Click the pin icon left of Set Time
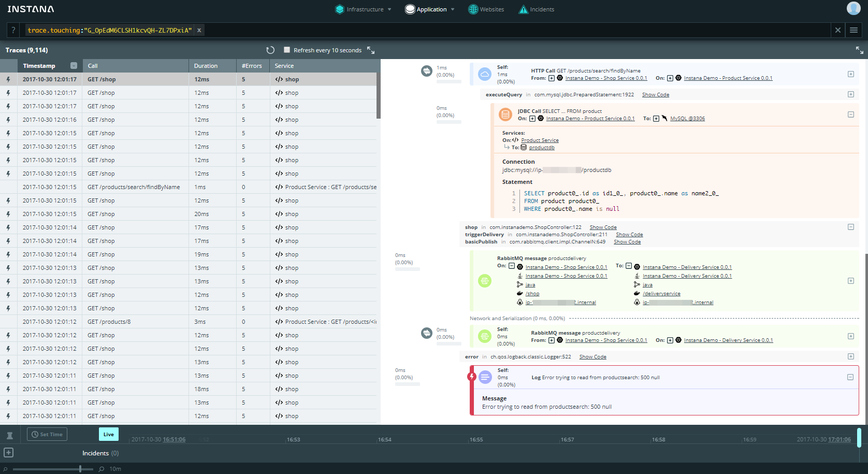This screenshot has height=474, width=868. (9, 435)
